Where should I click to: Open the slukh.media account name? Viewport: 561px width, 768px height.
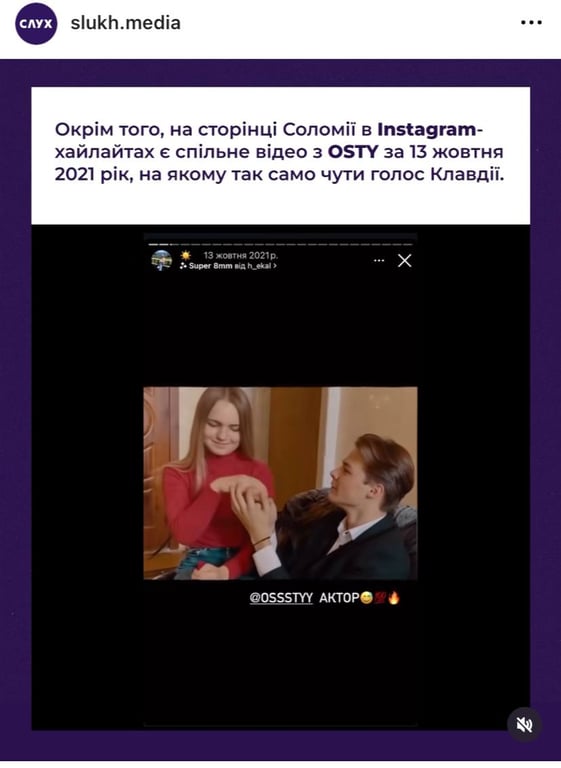point(125,23)
